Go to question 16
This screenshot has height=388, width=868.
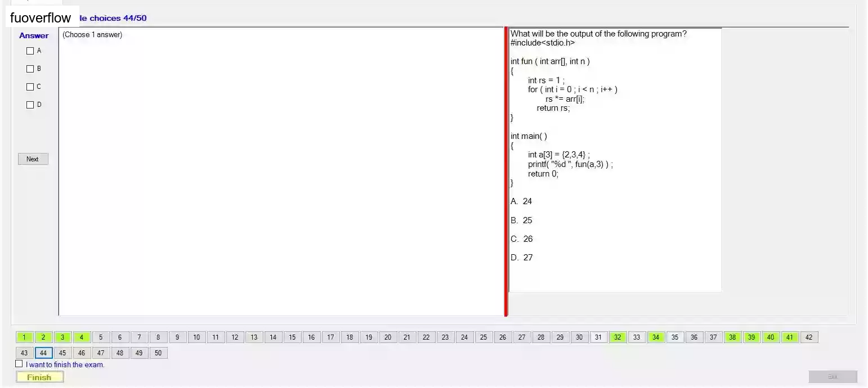point(311,337)
